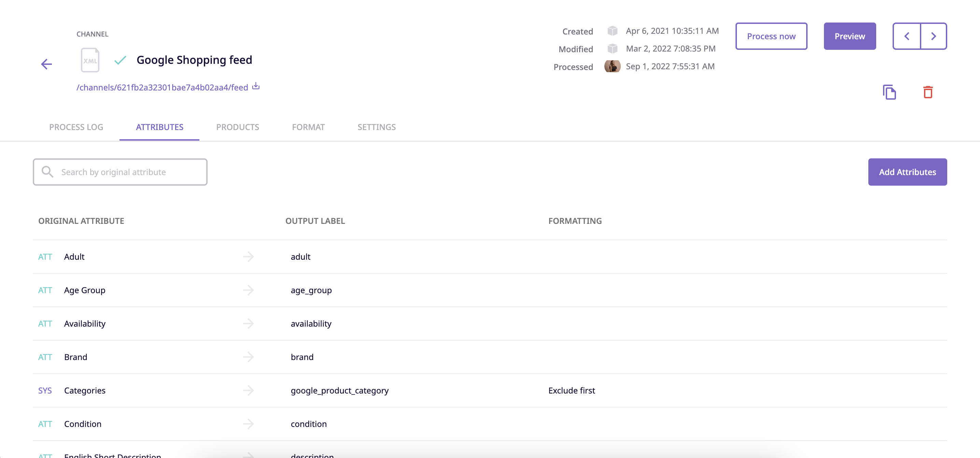Download the generated feed file
980x458 pixels.
255,86
